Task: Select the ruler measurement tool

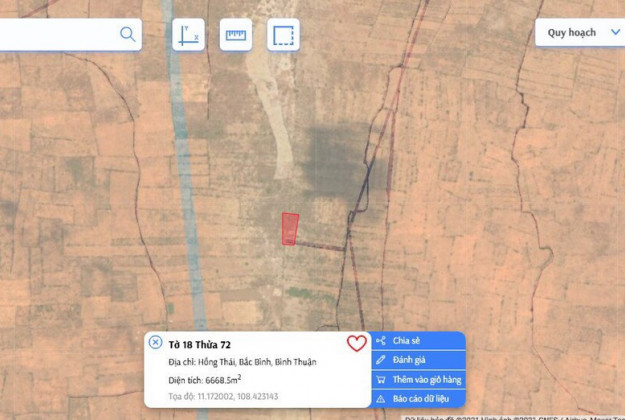Action: pyautogui.click(x=236, y=35)
